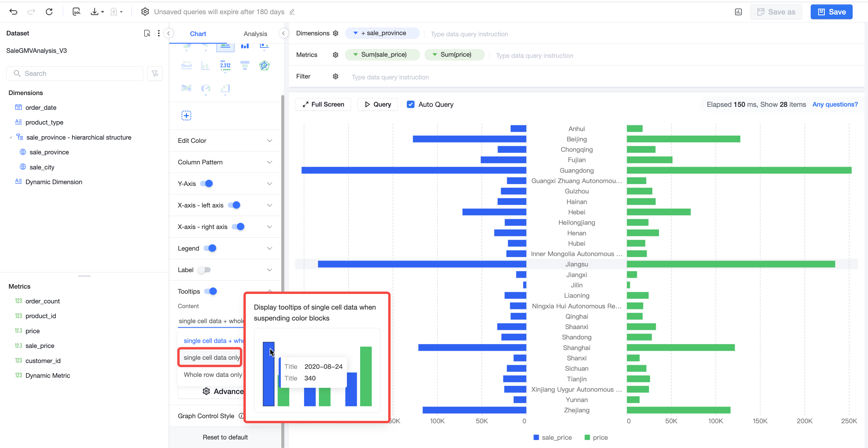The image size is (868, 448).
Task: Expand the Column Pattern section
Action: 225,162
